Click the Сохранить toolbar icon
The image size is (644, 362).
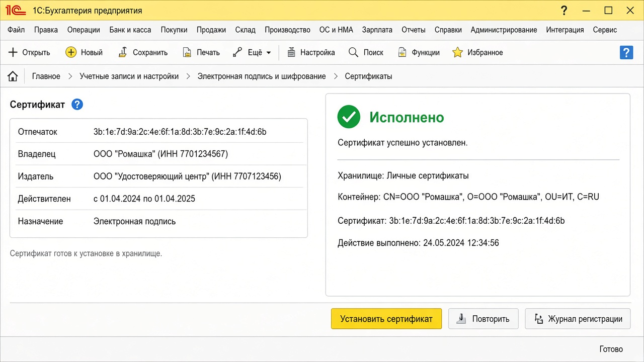123,52
